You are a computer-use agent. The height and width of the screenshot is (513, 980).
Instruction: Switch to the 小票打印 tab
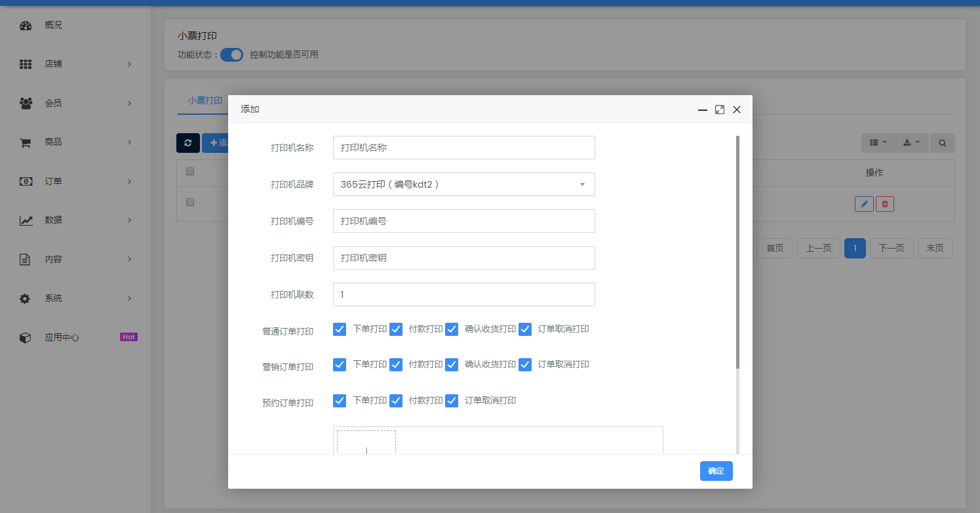point(205,101)
